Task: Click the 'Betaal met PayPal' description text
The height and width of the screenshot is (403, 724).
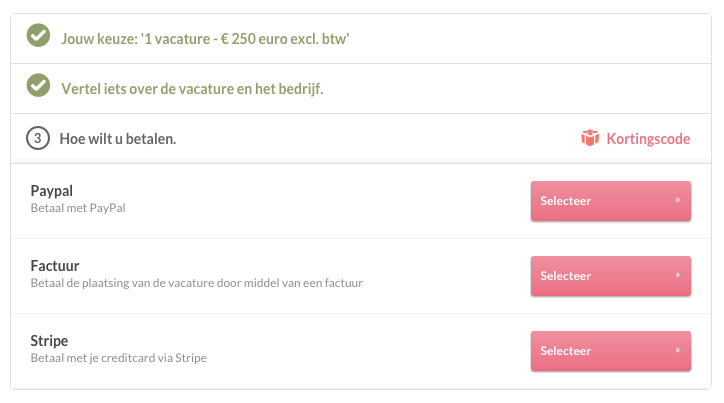Action: pos(78,208)
